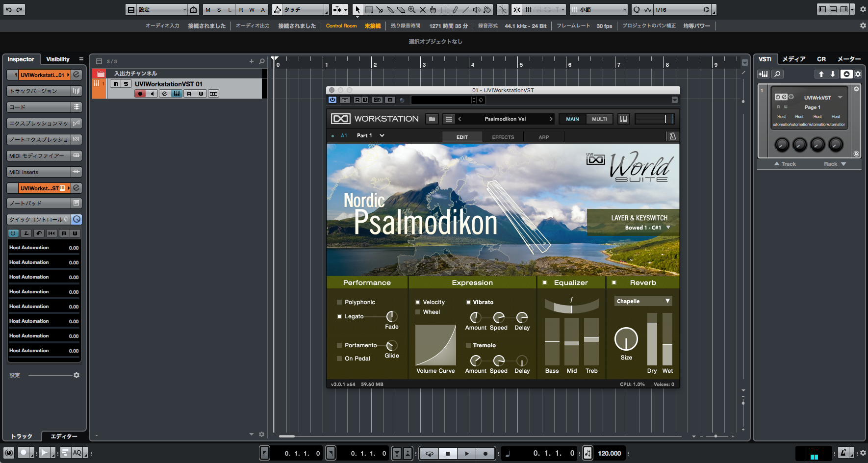This screenshot has width=868, height=463.
Task: Open the Chapelle reverb type dropdown
Action: pos(643,301)
